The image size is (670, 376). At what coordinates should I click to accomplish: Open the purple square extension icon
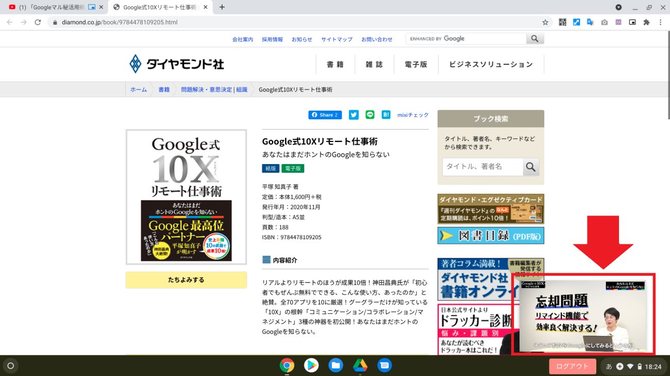pos(618,22)
